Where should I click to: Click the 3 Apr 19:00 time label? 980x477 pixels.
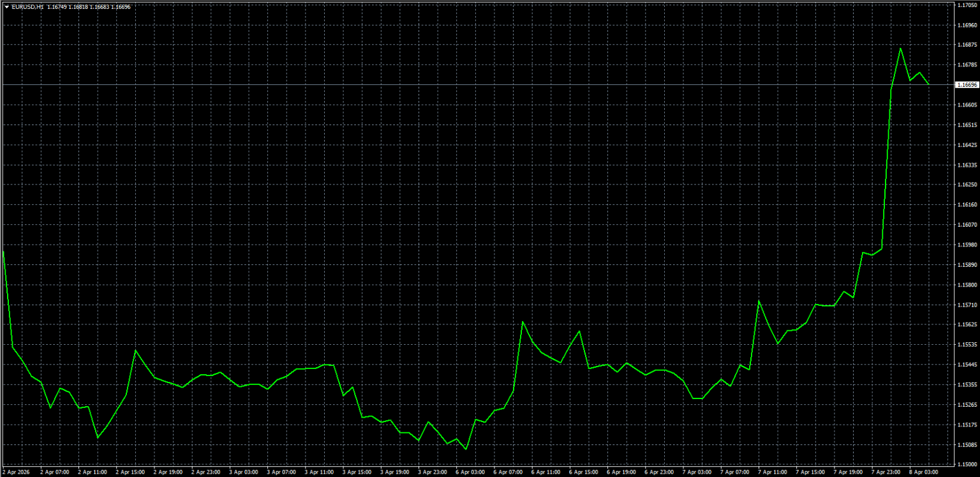(395, 473)
